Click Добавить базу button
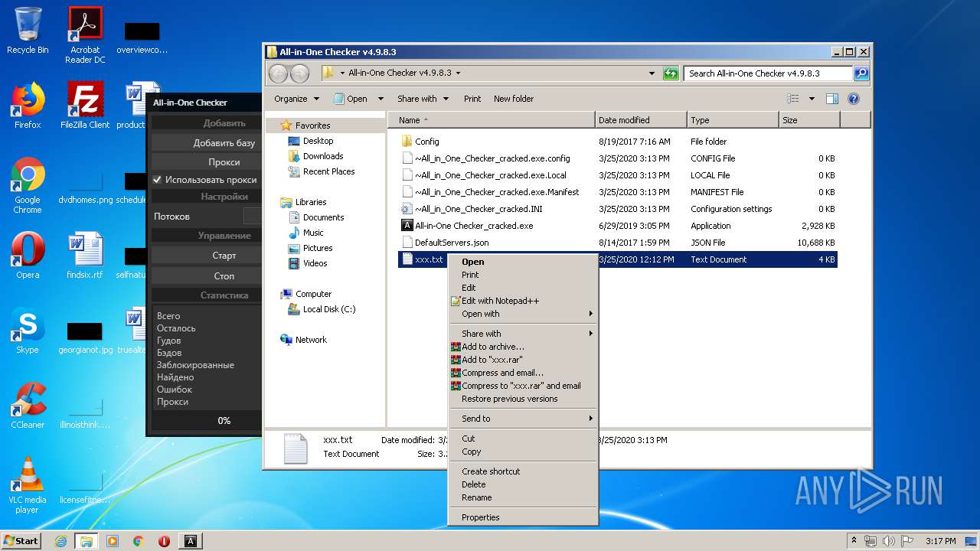Viewport: 980px width, 551px height. pyautogui.click(x=207, y=142)
